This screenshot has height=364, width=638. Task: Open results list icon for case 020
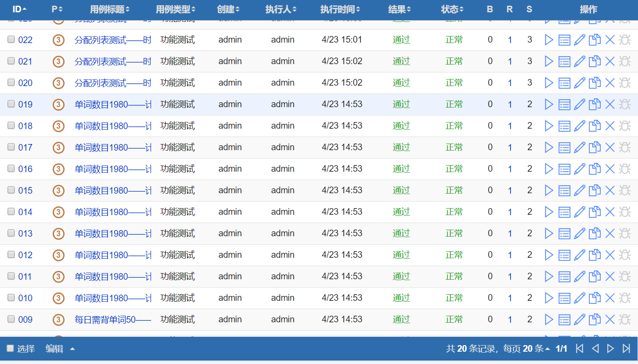click(564, 83)
